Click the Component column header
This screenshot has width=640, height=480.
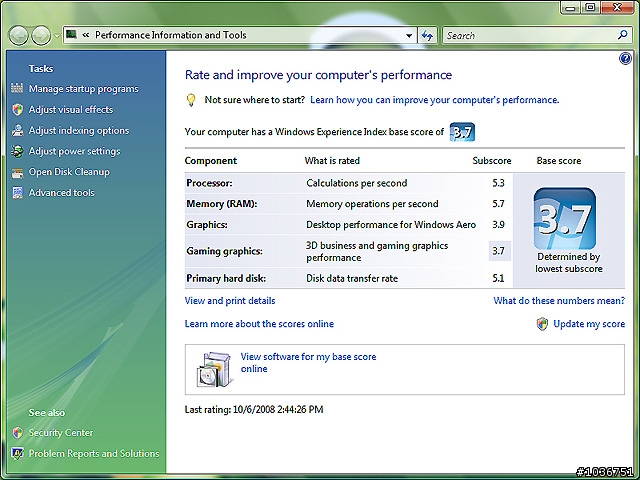pyautogui.click(x=211, y=161)
